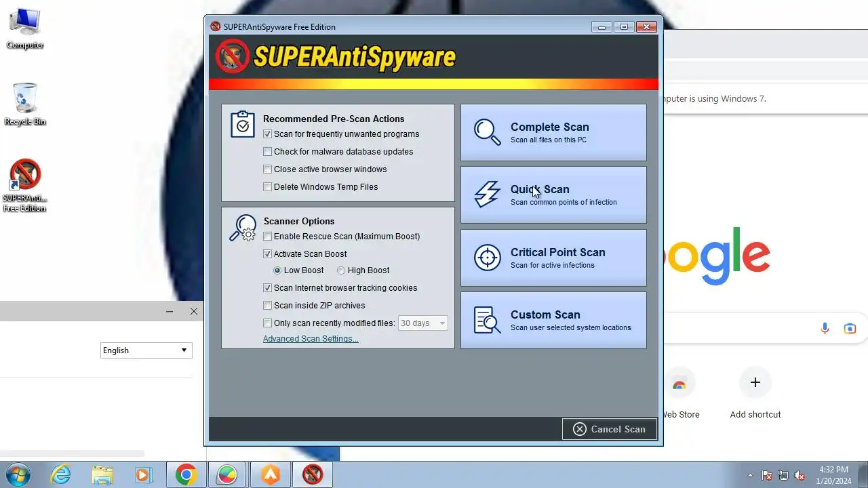The image size is (868, 488).
Task: Minimize the SUPERAntiSpyware window
Action: tap(601, 27)
